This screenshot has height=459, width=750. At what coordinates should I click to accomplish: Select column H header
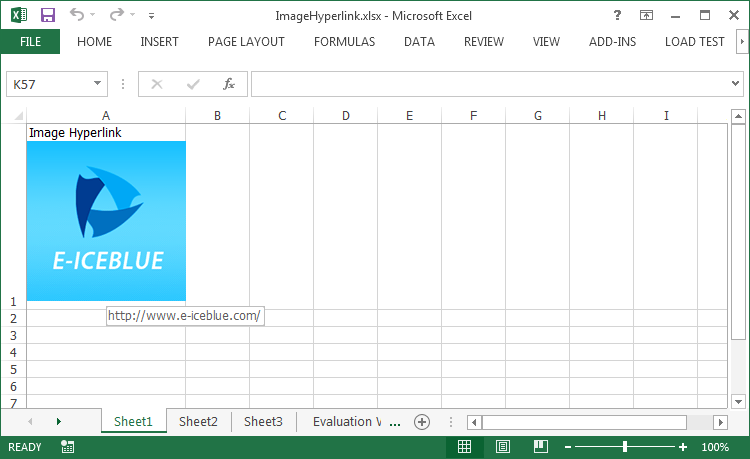[x=602, y=116]
